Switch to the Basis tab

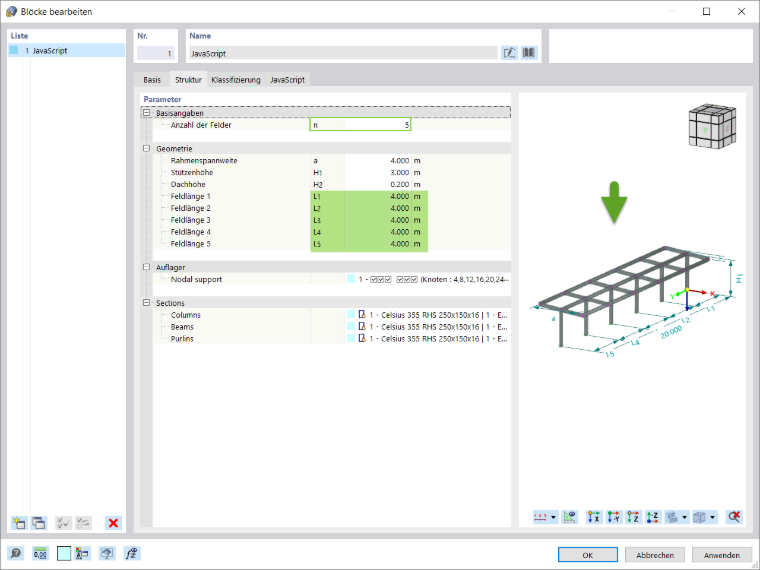(x=152, y=79)
